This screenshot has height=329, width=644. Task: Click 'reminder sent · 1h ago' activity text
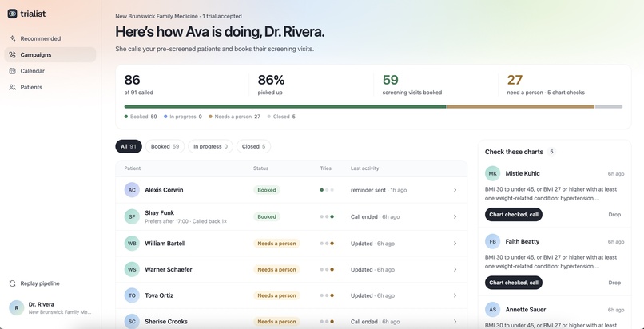click(379, 190)
